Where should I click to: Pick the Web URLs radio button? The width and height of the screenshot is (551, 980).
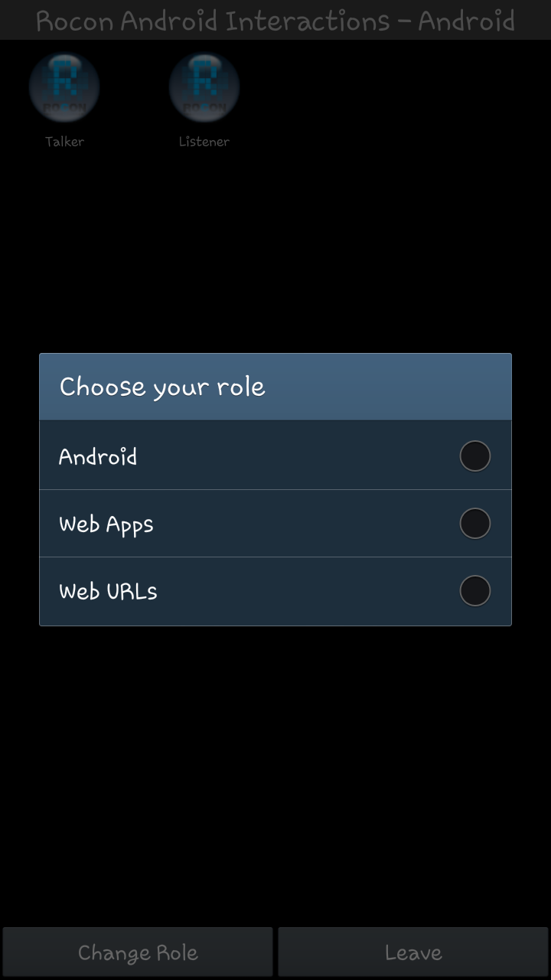point(474,591)
